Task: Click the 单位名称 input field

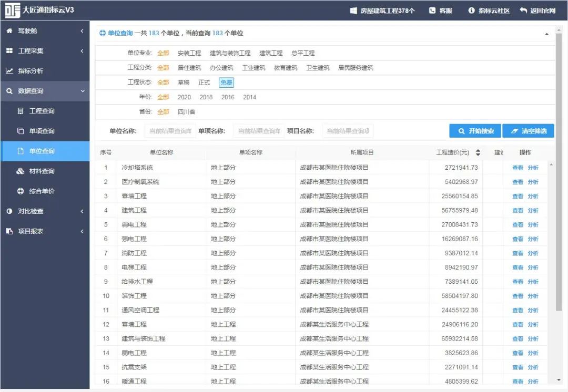Action: (x=170, y=131)
